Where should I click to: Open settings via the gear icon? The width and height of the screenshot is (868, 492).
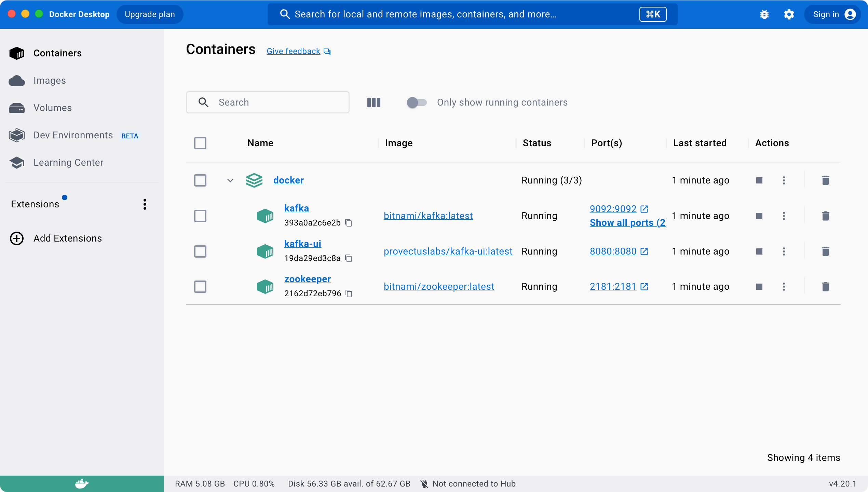pos(789,14)
